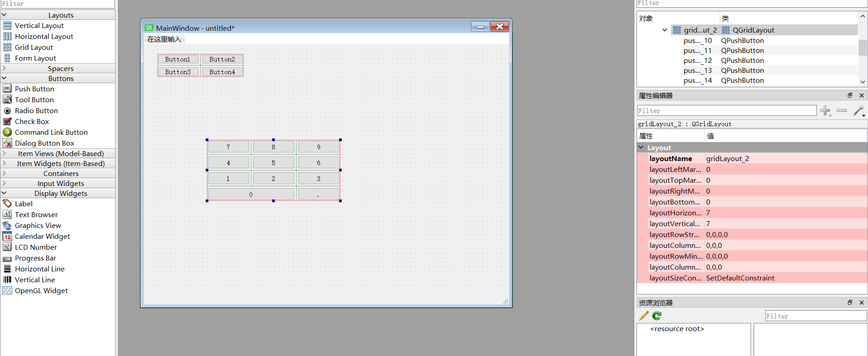Select the Calendar Widget icon
This screenshot has width=868, height=356.
tap(7, 236)
